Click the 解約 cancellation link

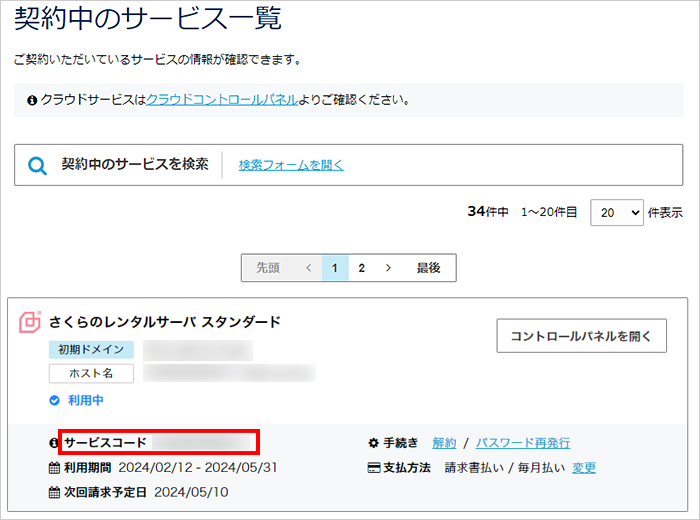444,443
